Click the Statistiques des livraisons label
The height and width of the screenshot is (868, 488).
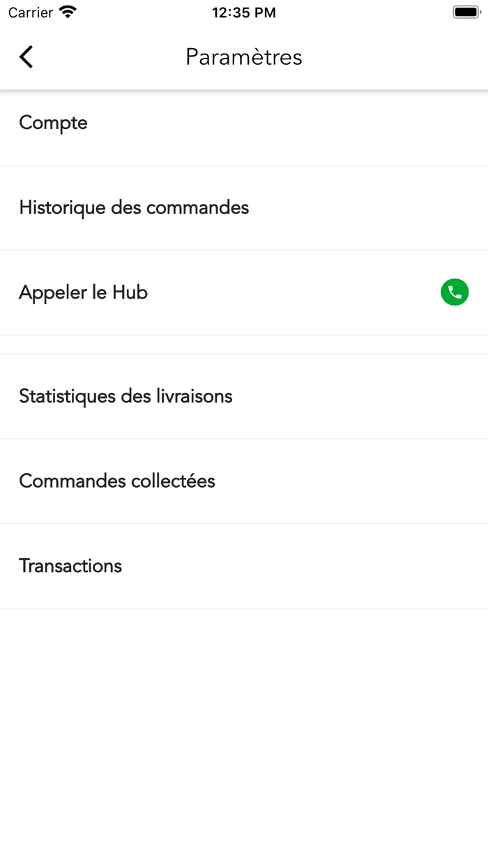click(125, 396)
